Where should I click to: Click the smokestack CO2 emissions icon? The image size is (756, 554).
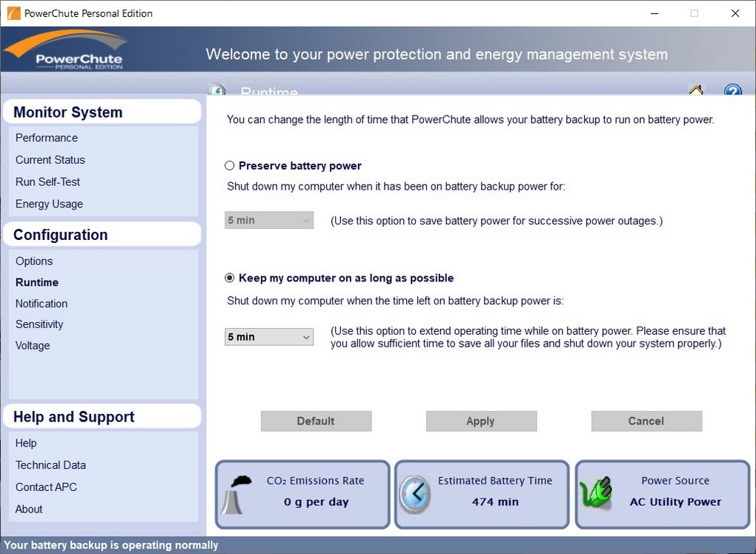[x=236, y=495]
